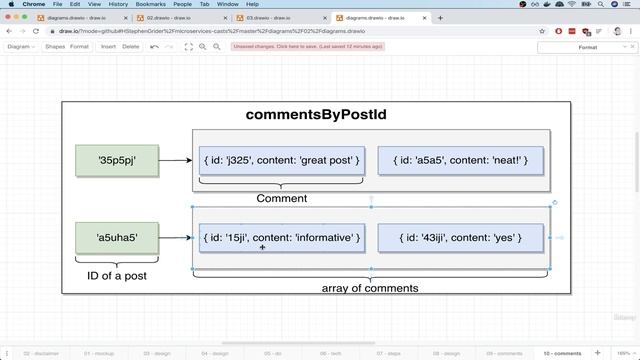
Task: Click the red square extension icon
Action: point(572,31)
